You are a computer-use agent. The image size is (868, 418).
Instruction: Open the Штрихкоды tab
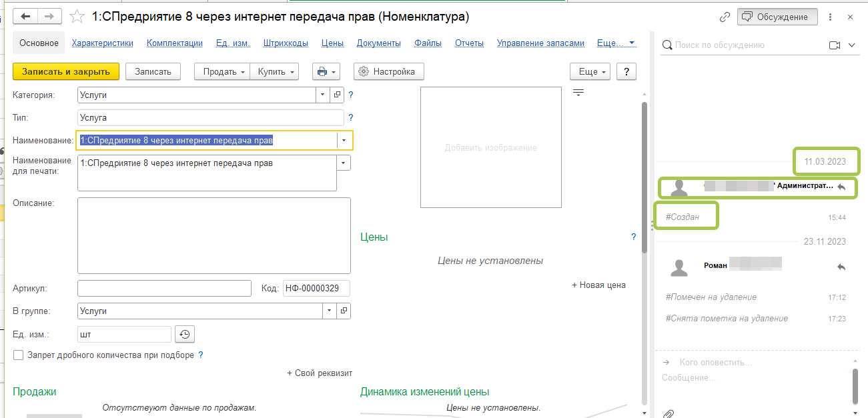[x=286, y=43]
